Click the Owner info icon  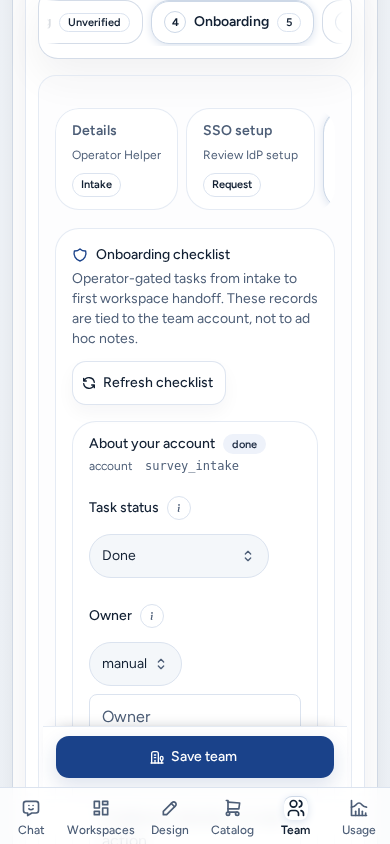click(152, 616)
